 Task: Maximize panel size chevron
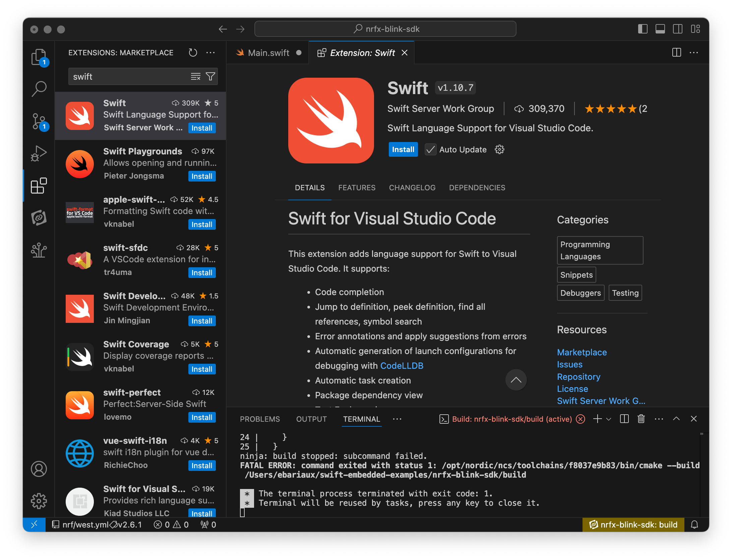tap(676, 419)
